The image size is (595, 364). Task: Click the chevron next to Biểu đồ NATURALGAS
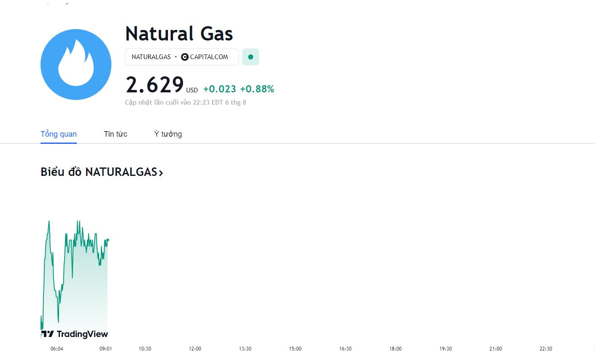[x=161, y=173]
